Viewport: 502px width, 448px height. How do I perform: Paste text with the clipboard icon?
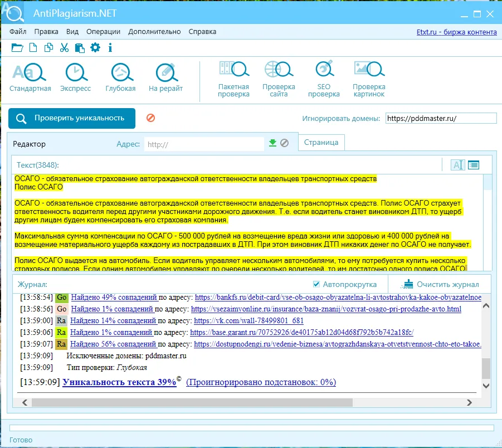coord(80,48)
